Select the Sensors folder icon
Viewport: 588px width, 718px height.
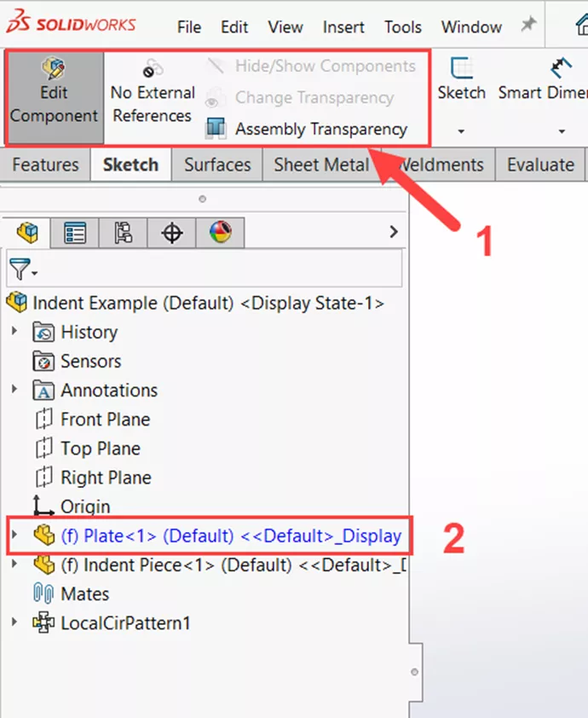[43, 362]
